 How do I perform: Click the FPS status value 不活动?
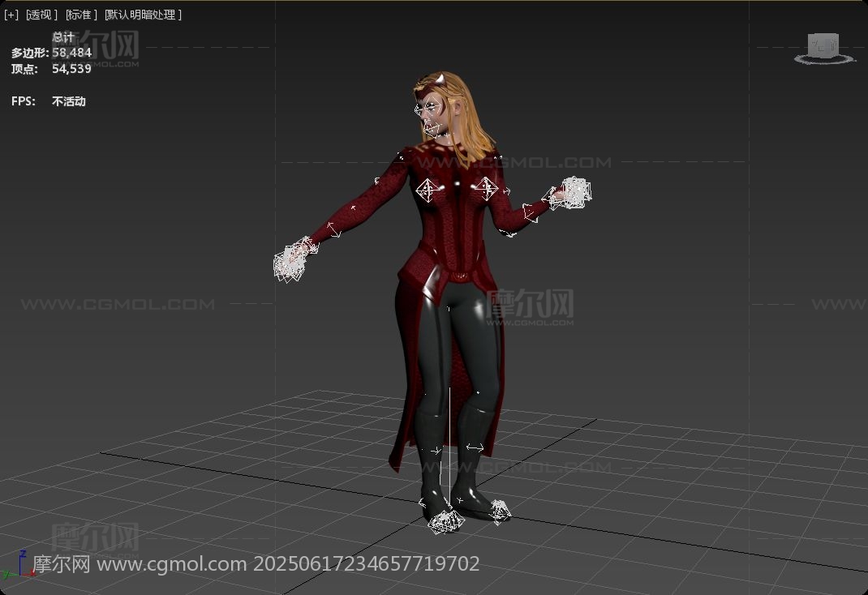(69, 101)
